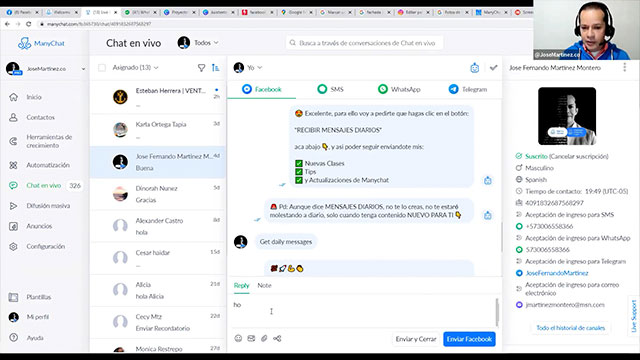Open Todos assignee filter dropdown

pos(198,43)
